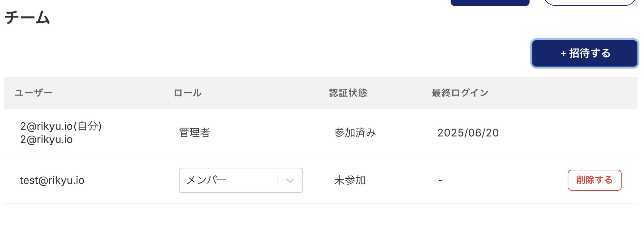Click the last login date 2025/06/20
Viewport: 644px width, 234px height.
(468, 133)
